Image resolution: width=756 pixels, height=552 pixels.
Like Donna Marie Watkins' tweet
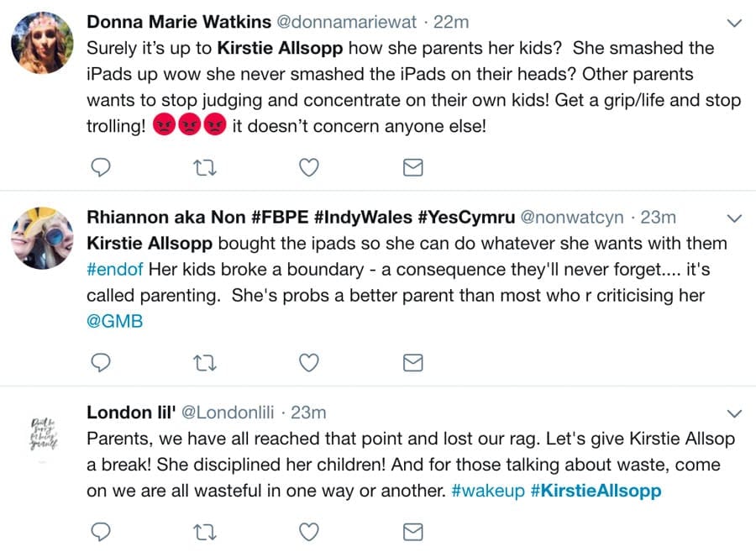coord(309,168)
